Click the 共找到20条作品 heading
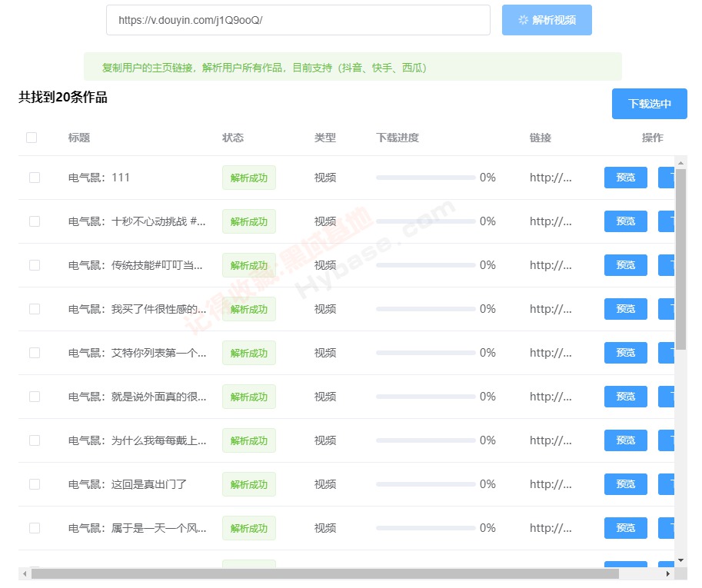This screenshot has height=588, width=702. pos(63,97)
